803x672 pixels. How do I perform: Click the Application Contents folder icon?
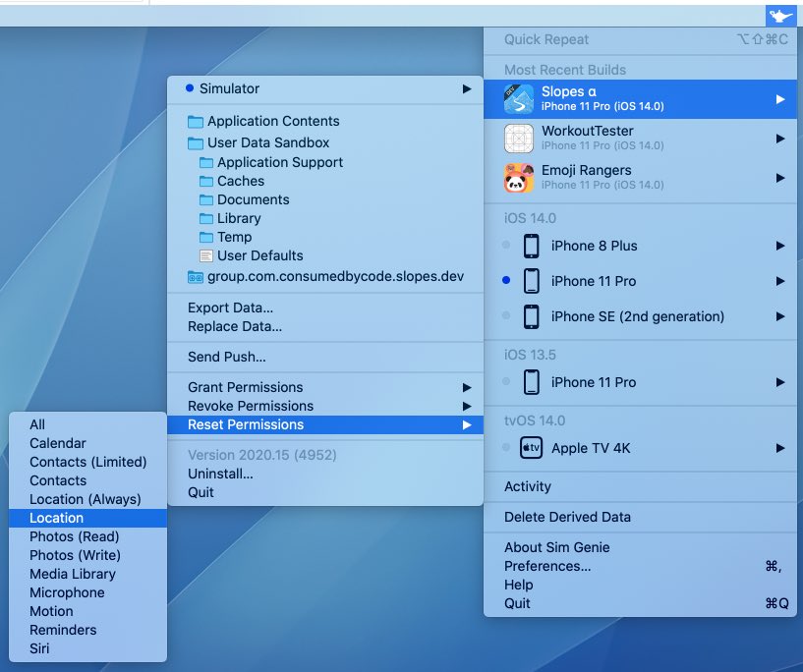(x=196, y=122)
